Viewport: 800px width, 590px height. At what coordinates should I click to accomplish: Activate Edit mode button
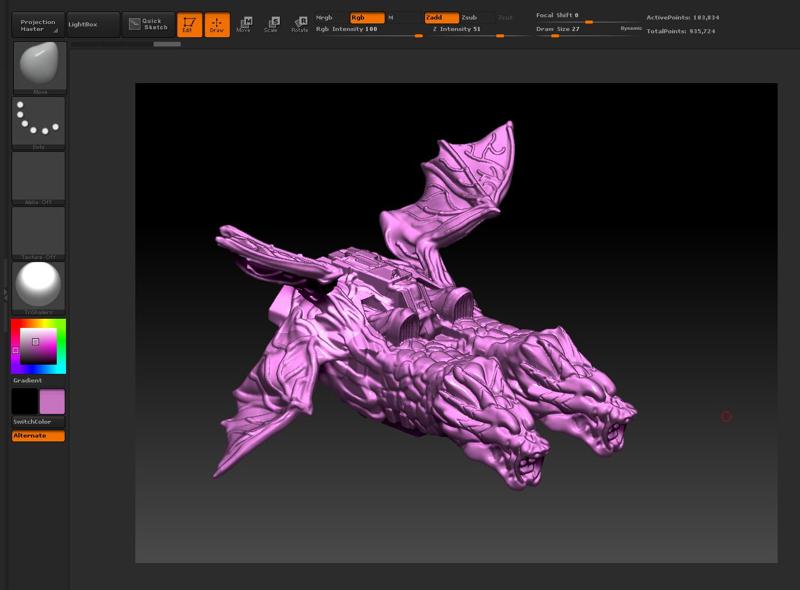189,24
